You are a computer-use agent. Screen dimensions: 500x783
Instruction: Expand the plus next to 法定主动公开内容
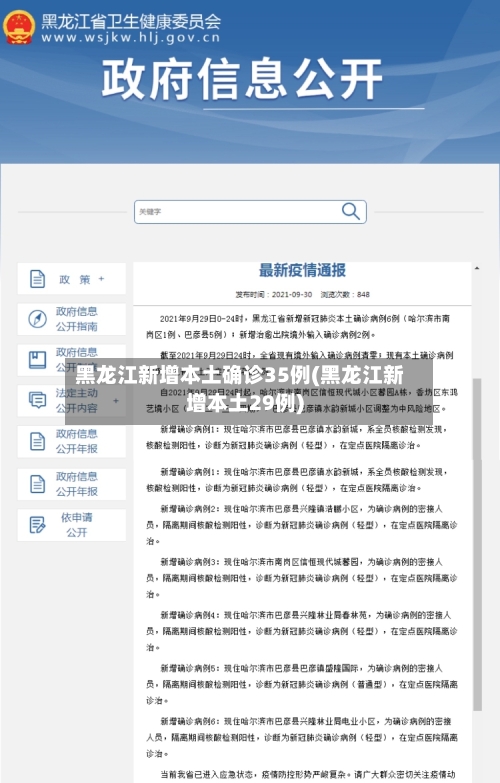pos(116,400)
